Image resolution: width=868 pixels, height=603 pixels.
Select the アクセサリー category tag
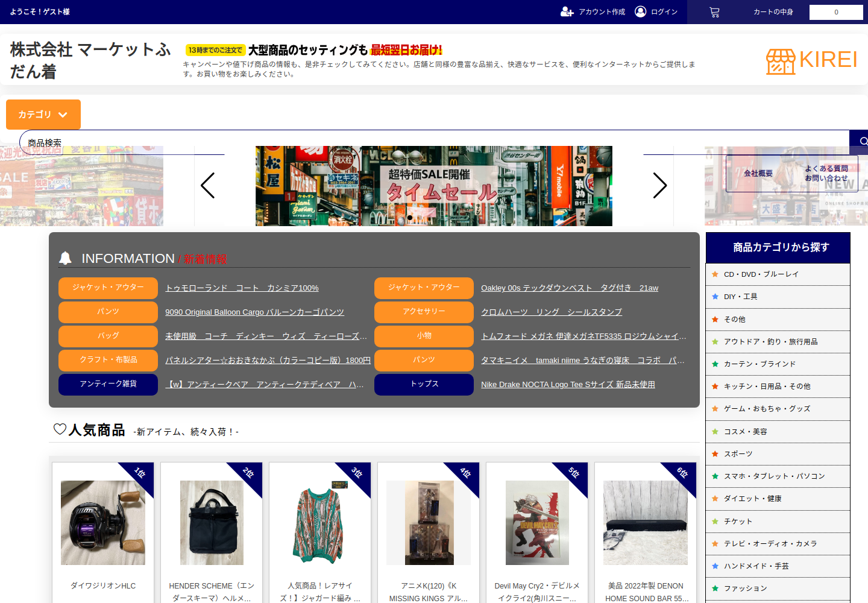[x=424, y=312]
